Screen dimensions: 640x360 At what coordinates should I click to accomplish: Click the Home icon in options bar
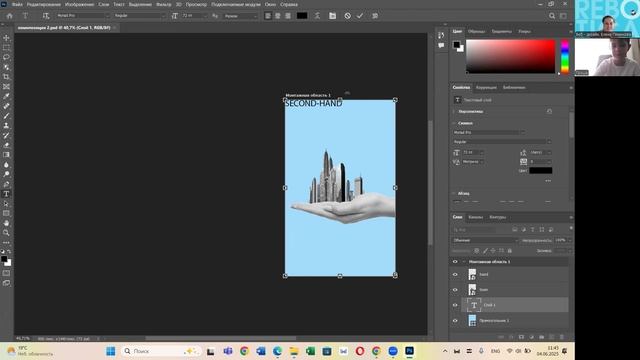9,16
